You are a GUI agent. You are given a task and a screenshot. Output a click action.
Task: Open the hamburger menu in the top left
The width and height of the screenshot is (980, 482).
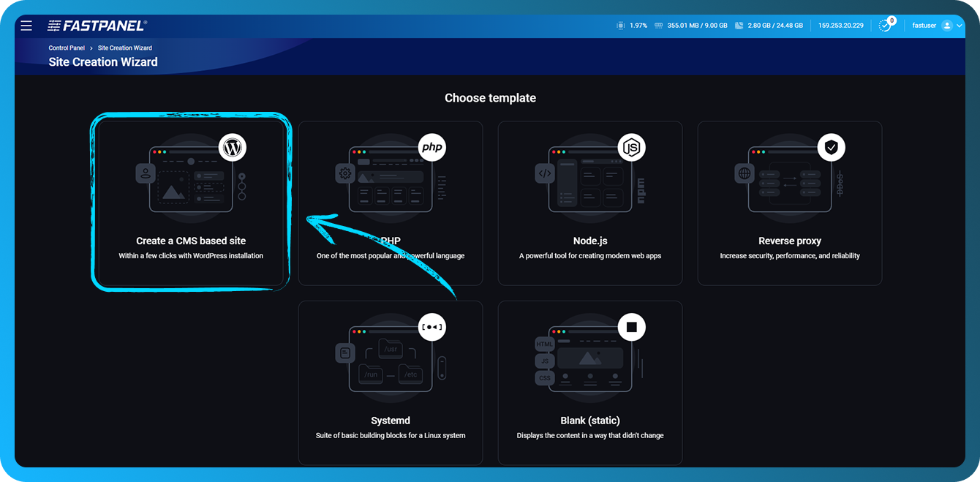click(x=26, y=25)
